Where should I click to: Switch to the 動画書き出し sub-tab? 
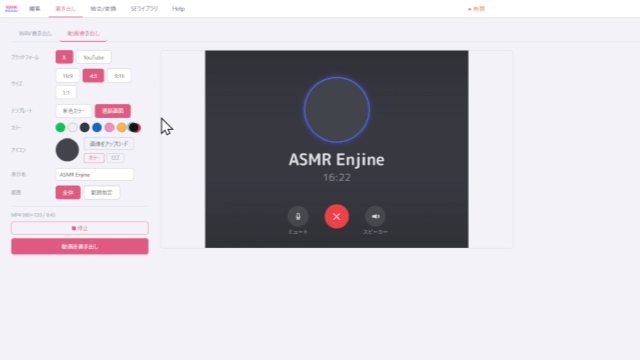(83, 33)
